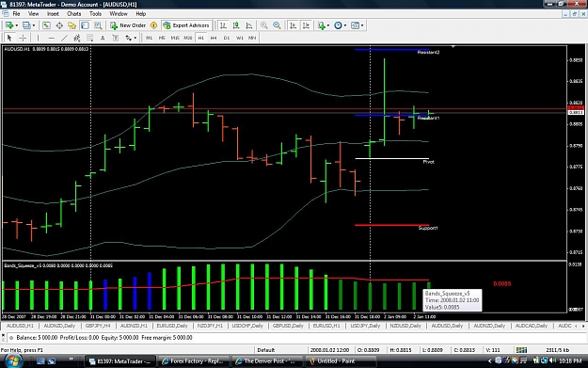Open the profiles icon
Image resolution: width=588 pixels, height=368 pixels.
point(26,25)
